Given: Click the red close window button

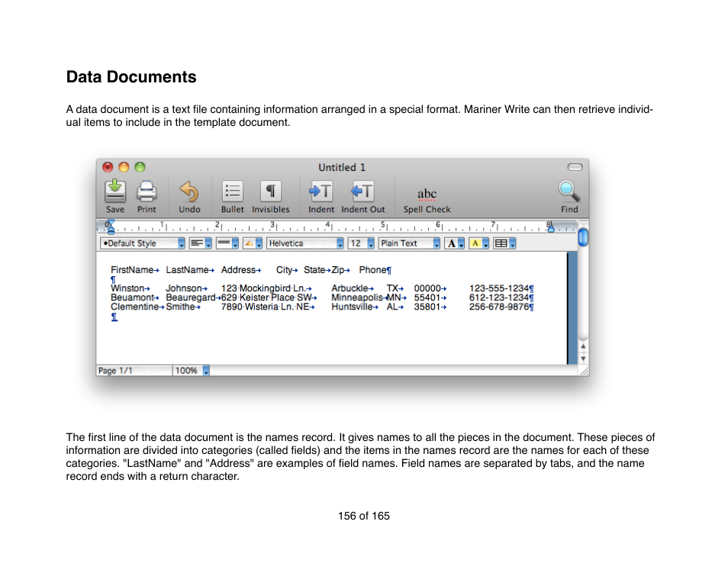Looking at the screenshot, I should pos(108,167).
